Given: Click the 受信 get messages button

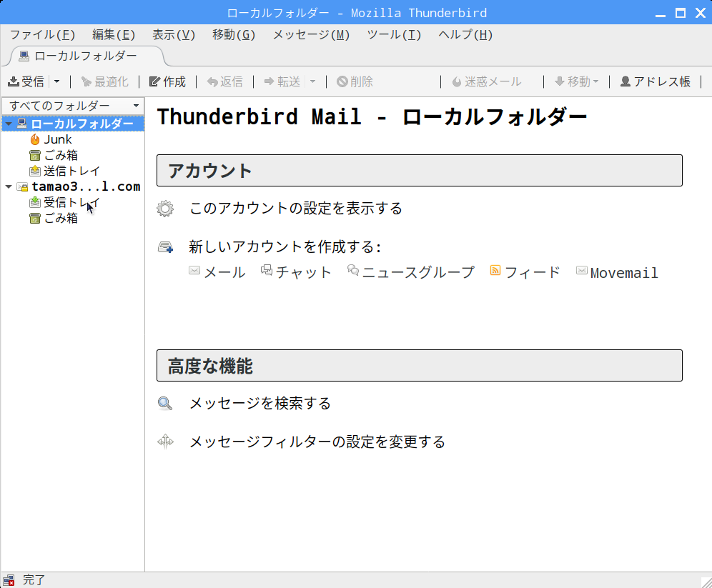Looking at the screenshot, I should pos(26,81).
